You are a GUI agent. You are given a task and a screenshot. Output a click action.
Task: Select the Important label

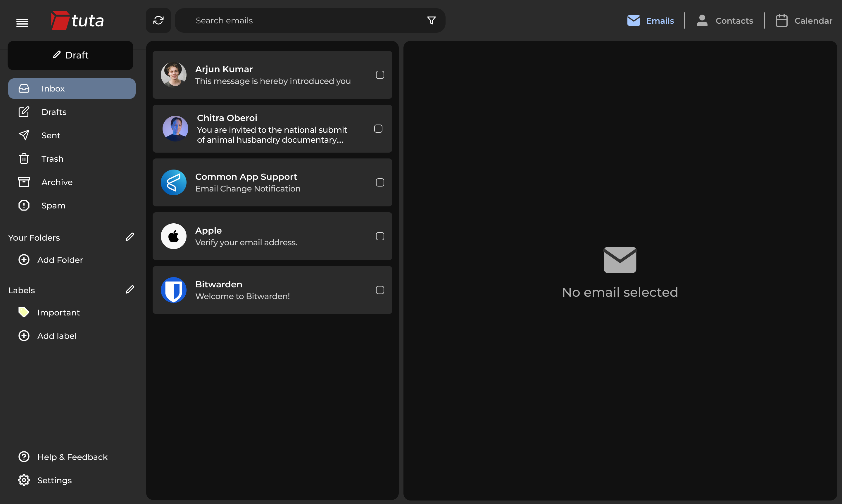(58, 312)
